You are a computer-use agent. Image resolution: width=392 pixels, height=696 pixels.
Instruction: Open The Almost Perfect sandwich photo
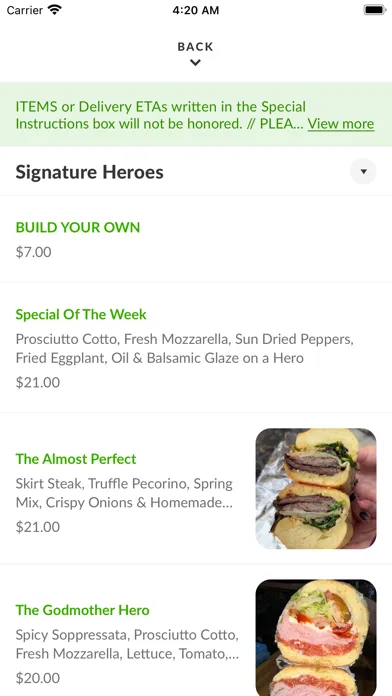pyautogui.click(x=316, y=488)
